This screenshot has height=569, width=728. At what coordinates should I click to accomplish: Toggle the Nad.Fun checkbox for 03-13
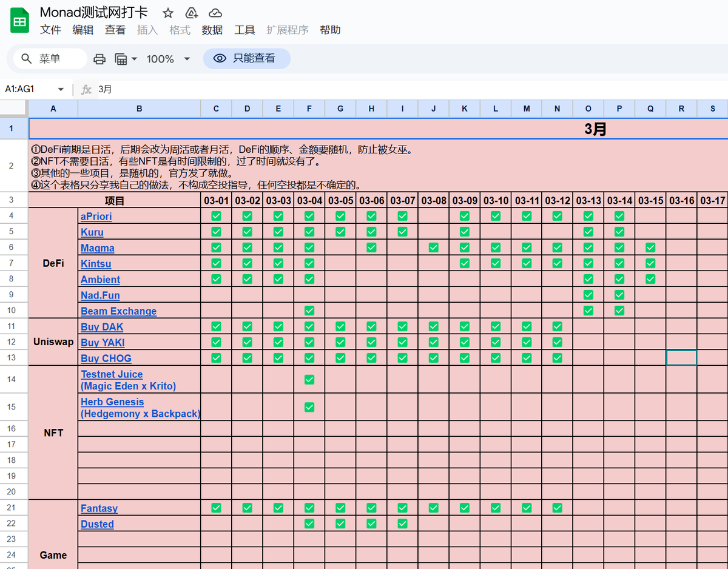(x=588, y=295)
